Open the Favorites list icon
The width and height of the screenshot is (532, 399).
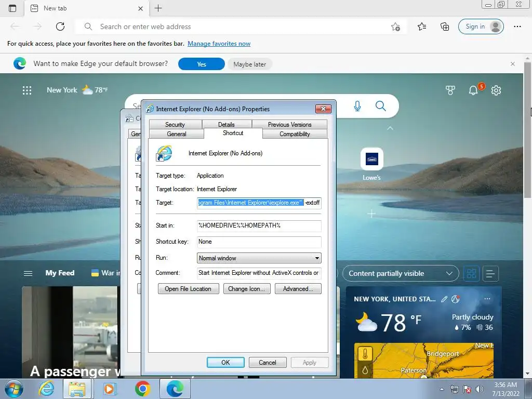pos(422,26)
